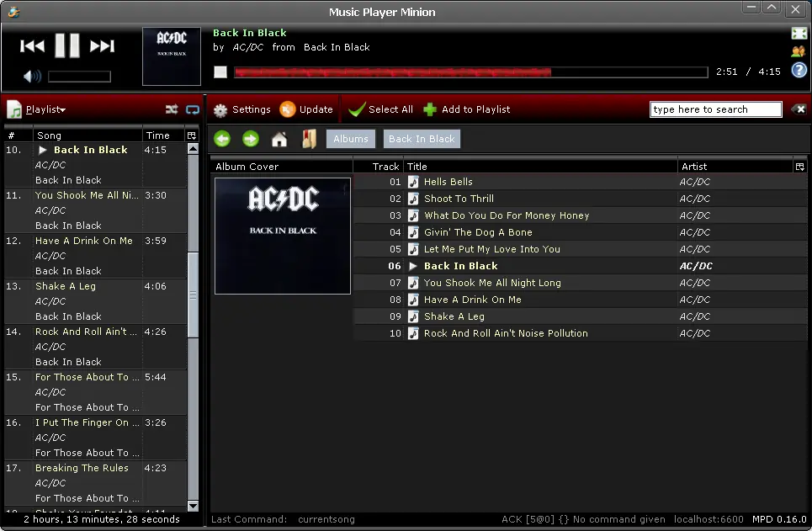Screen dimensions: 812x531
Task: Toggle repeat mode in playlist header
Action: point(193,109)
